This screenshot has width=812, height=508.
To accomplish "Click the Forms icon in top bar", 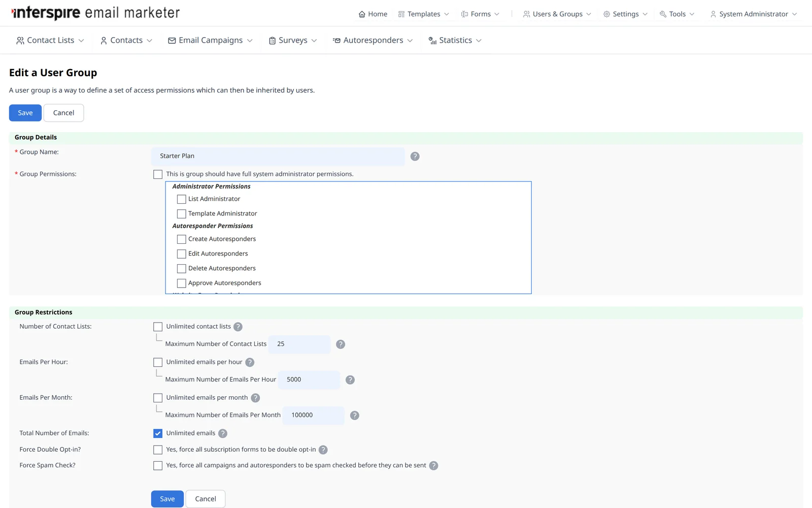I will pyautogui.click(x=464, y=14).
